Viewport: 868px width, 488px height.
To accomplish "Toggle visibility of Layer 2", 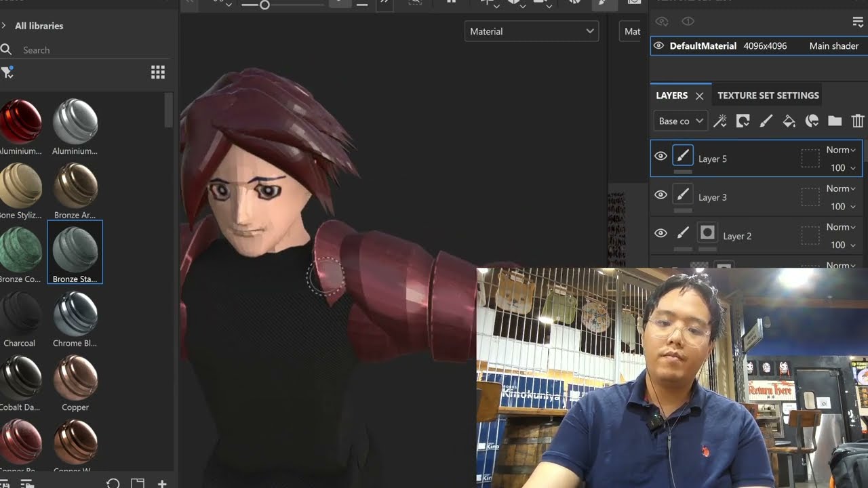I will [660, 233].
